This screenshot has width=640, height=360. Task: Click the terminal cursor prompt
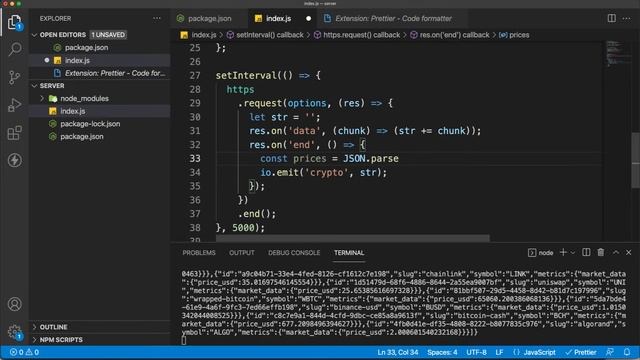(x=184, y=340)
